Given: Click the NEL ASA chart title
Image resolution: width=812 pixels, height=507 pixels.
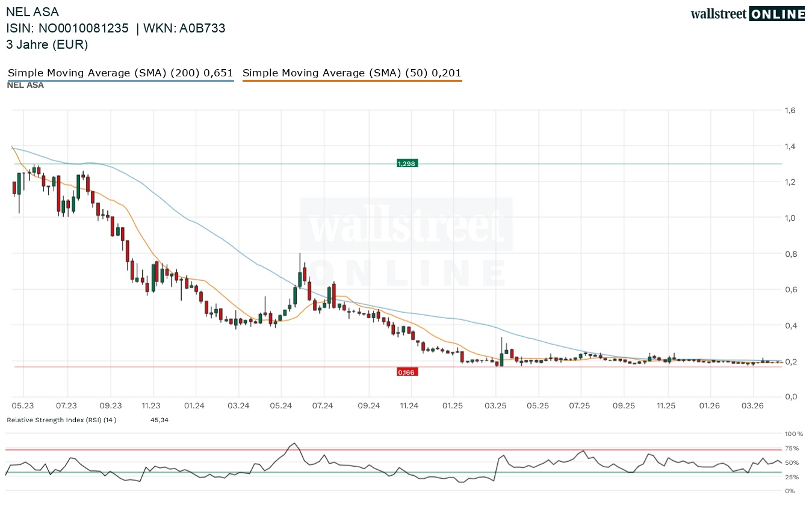Looking at the screenshot, I should pyautogui.click(x=33, y=12).
